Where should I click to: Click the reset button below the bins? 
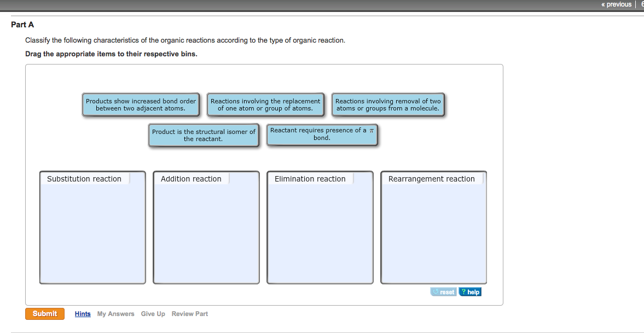pyautogui.click(x=443, y=291)
